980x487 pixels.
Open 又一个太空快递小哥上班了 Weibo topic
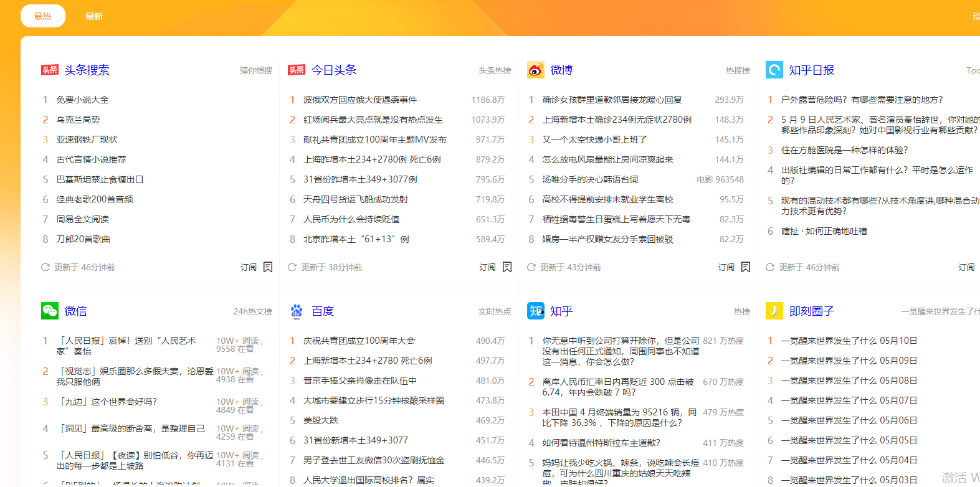click(594, 139)
